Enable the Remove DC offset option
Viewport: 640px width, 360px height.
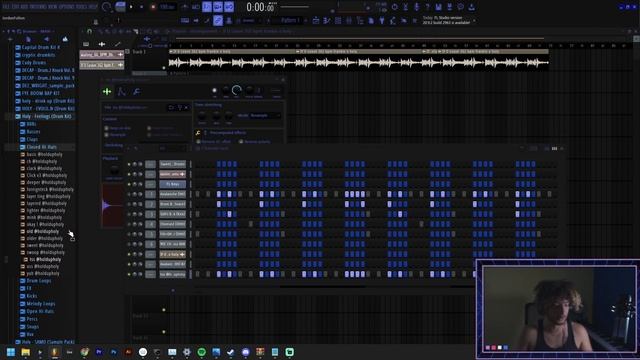[198, 142]
